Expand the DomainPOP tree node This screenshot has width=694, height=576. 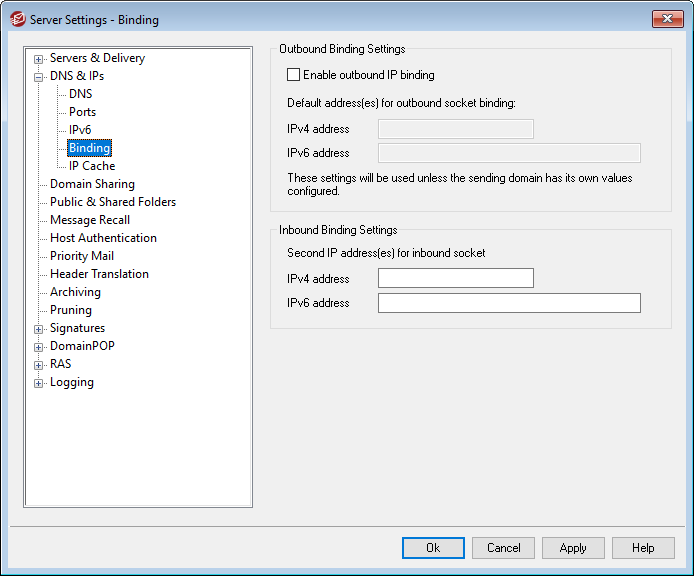tap(39, 347)
